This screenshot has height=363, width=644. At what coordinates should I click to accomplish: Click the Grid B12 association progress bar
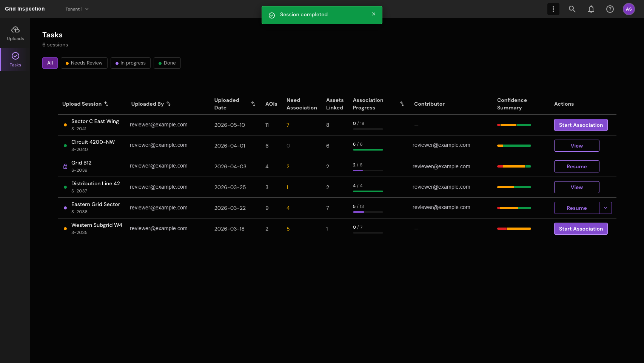point(368,171)
